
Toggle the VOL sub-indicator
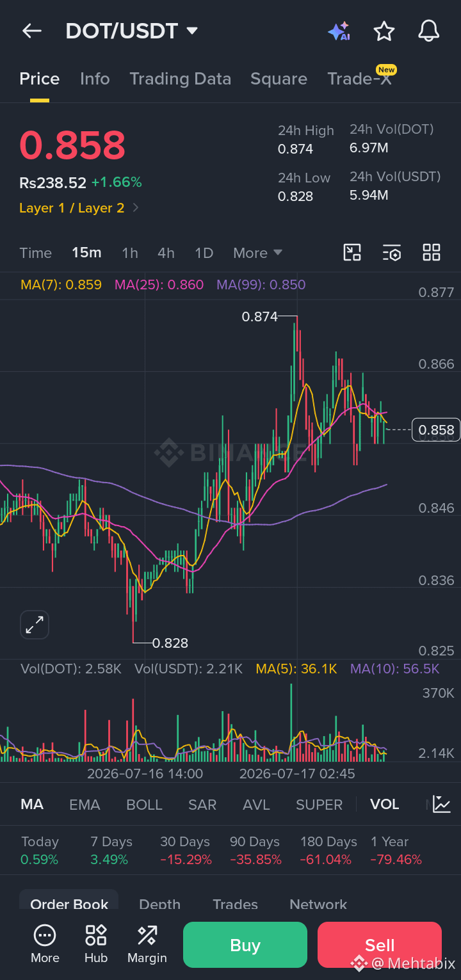(x=384, y=805)
